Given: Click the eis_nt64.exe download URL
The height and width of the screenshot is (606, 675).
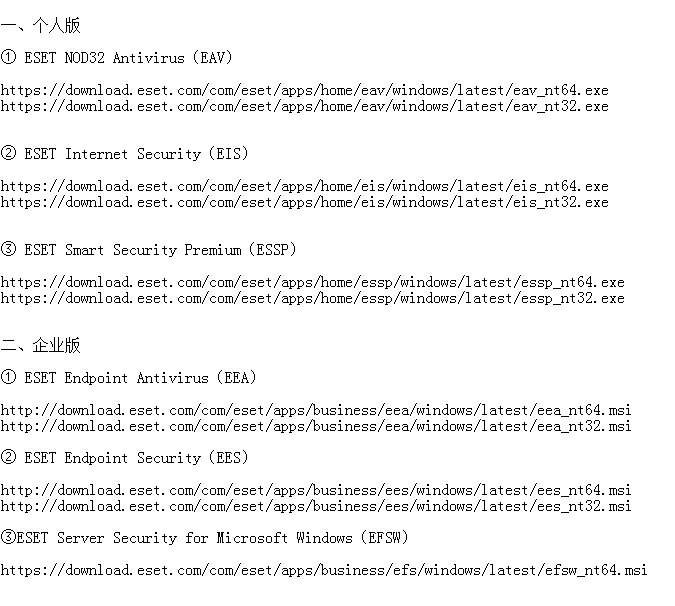Looking at the screenshot, I should tap(304, 186).
